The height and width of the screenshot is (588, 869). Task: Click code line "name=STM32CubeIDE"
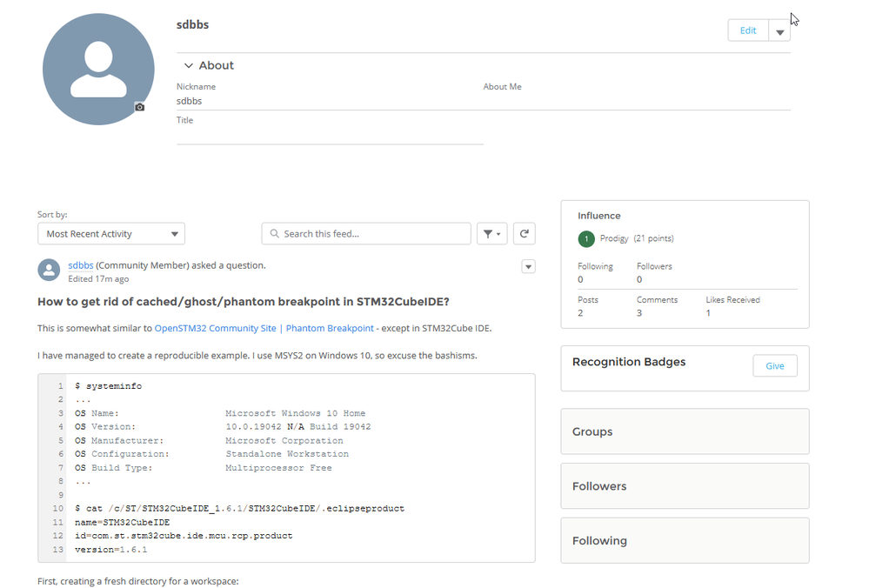pyautogui.click(x=123, y=523)
